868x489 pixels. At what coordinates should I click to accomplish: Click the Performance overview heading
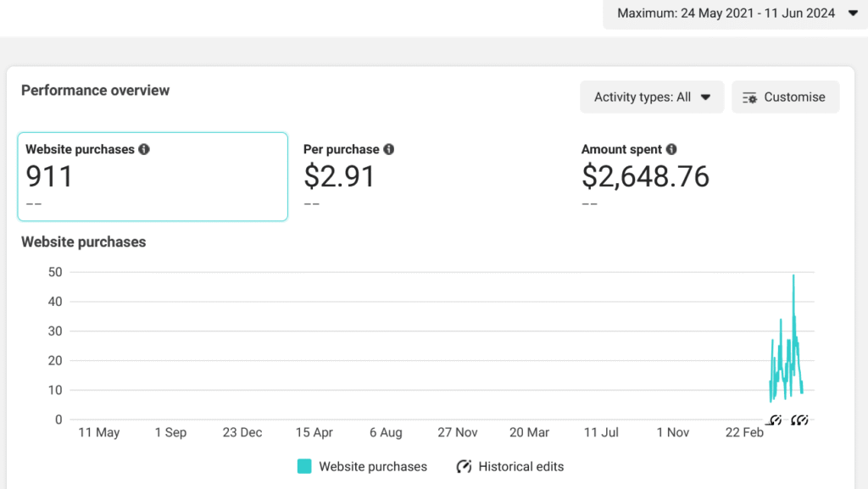click(95, 91)
